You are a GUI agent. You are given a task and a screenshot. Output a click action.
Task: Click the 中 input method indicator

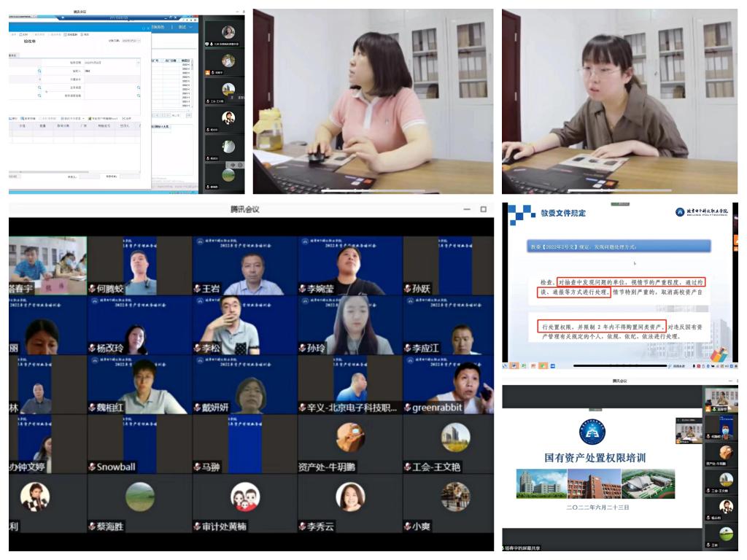pyautogui.click(x=232, y=165)
